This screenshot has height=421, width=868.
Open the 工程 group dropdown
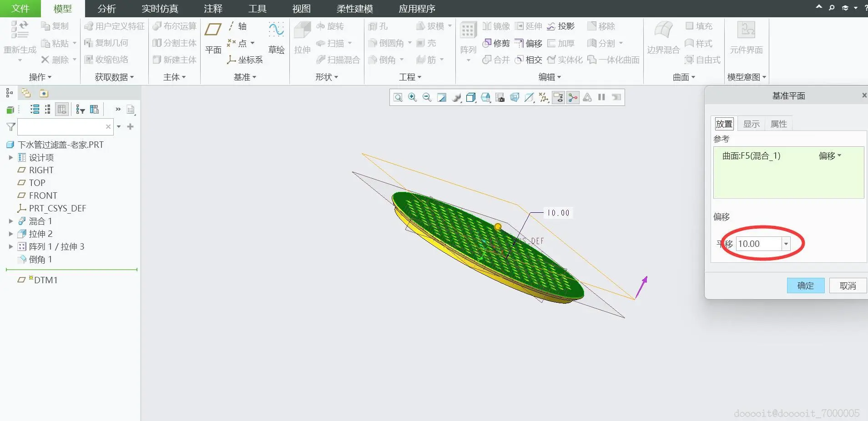coord(410,77)
